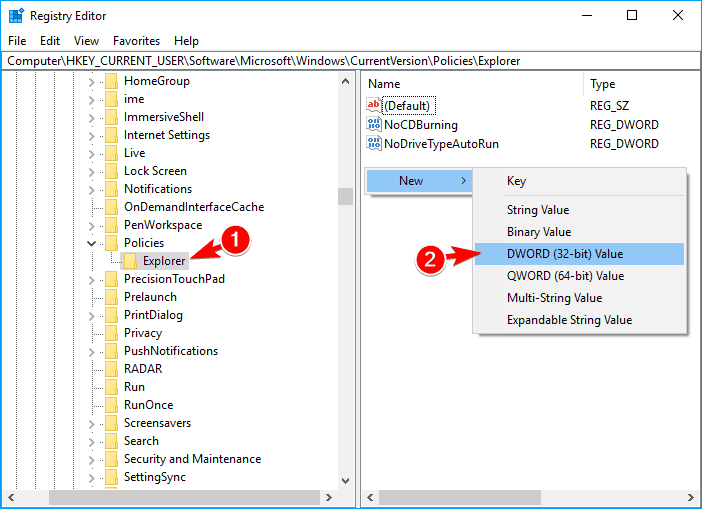Expand the PushNotifications key
This screenshot has height=509, width=702.
[x=91, y=352]
